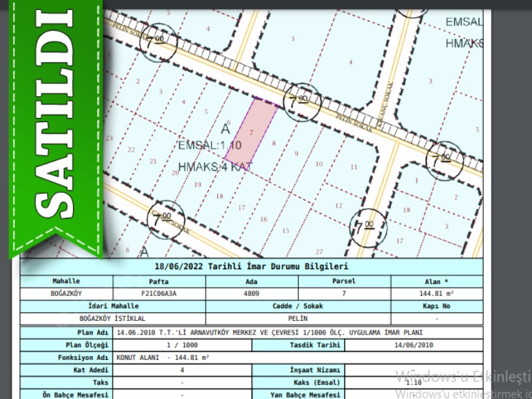Click the PELİN street name cell

(x=298, y=319)
